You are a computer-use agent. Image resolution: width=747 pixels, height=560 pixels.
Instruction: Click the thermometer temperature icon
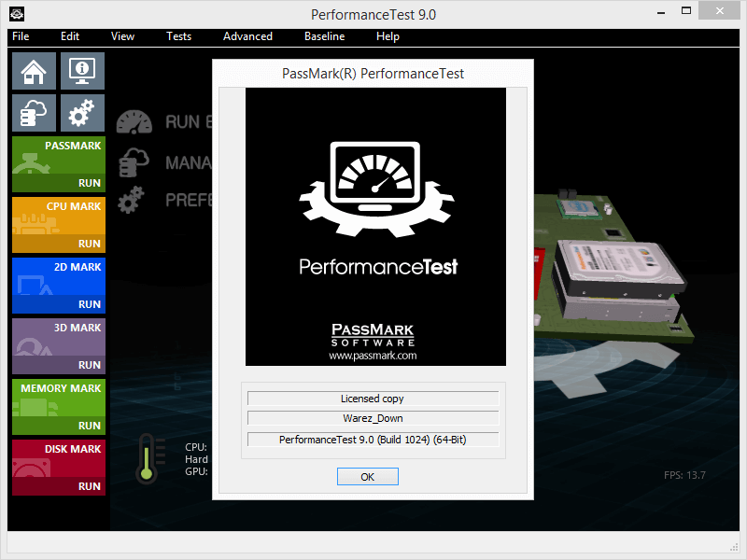click(x=150, y=458)
